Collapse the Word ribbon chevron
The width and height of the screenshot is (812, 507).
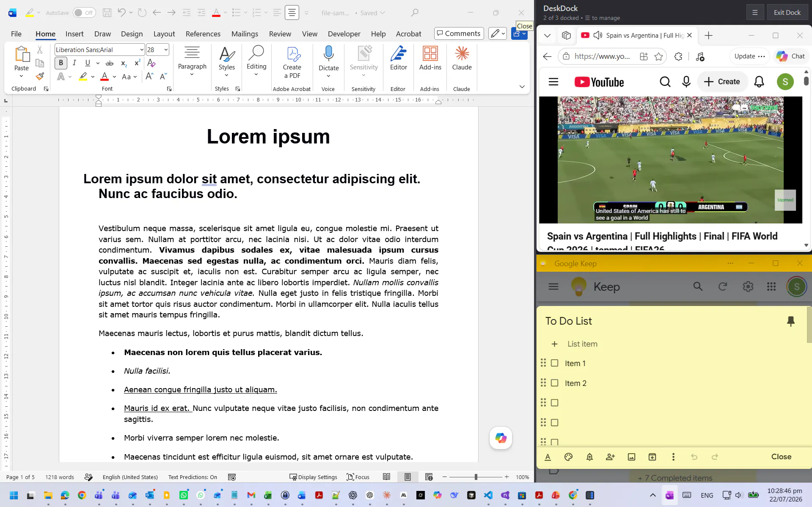pos(522,86)
